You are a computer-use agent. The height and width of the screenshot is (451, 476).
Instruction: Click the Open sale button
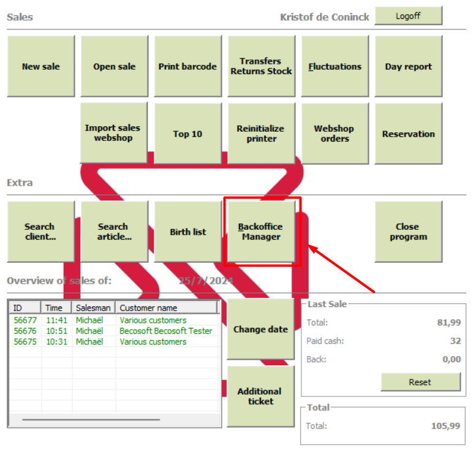[x=115, y=66]
